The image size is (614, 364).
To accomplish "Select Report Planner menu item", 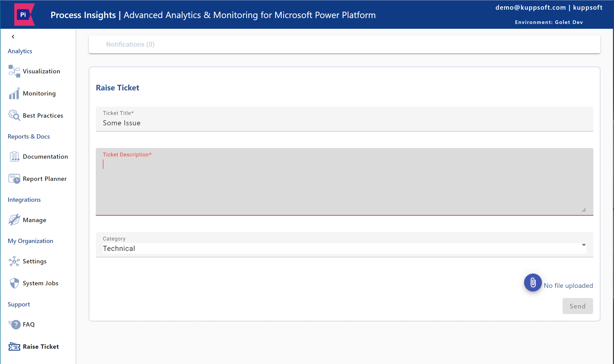I will coord(45,179).
